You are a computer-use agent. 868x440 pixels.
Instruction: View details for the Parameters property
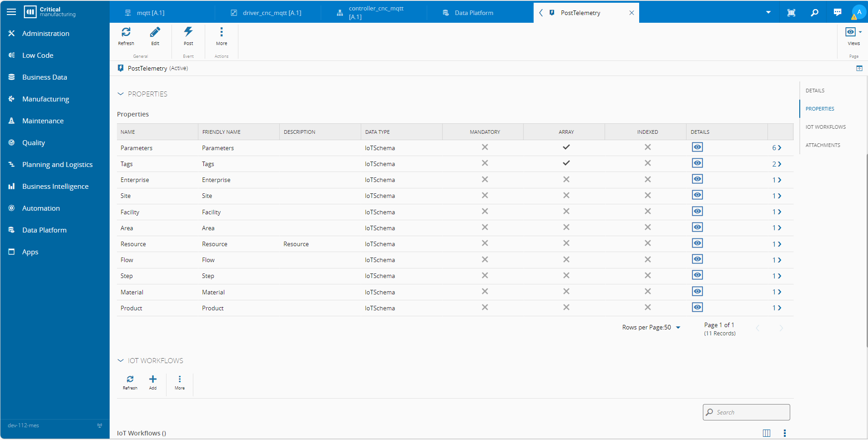697,147
